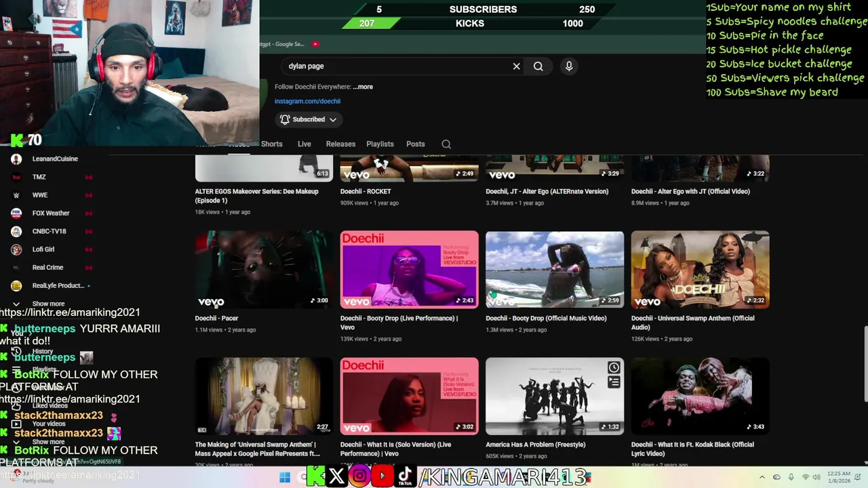Open The Making of 'Universal Swamp Anthem' title

point(257,449)
